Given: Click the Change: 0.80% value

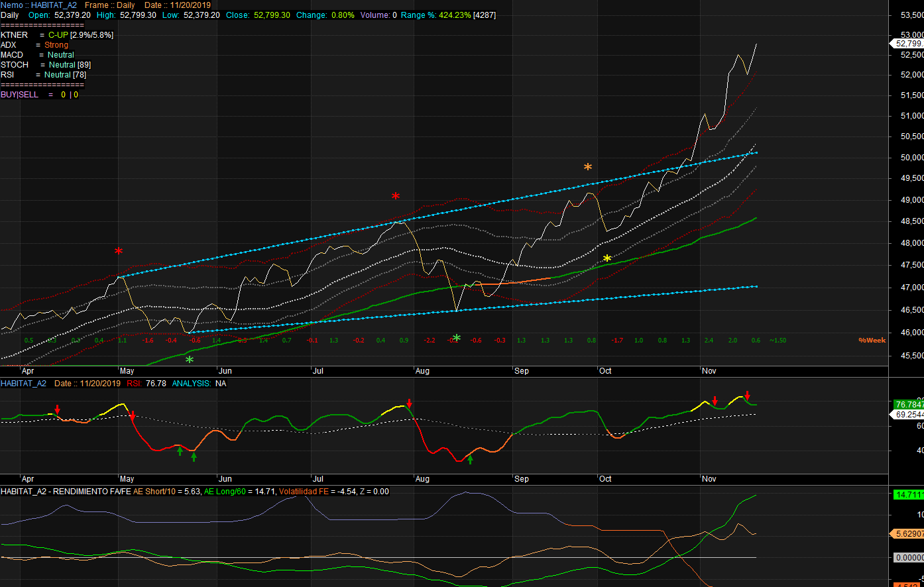Looking at the screenshot, I should click(325, 15).
